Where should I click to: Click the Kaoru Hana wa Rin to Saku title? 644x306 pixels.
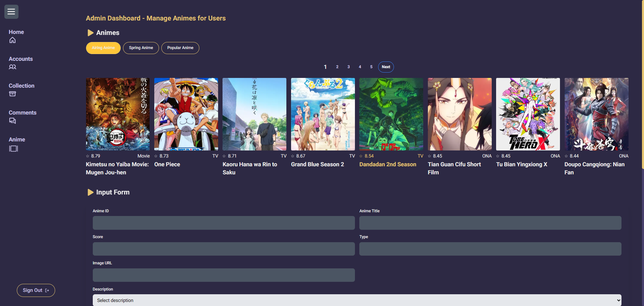point(250,169)
